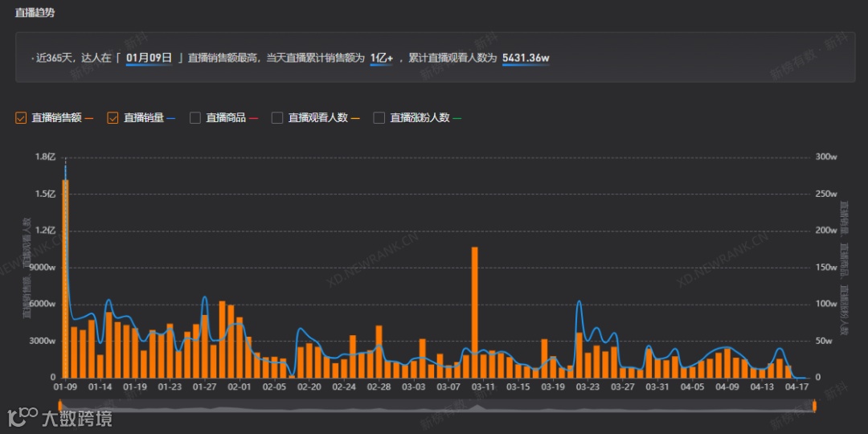Image resolution: width=868 pixels, height=434 pixels.
Task: Click the 6000w left axis label
Action: 43,304
